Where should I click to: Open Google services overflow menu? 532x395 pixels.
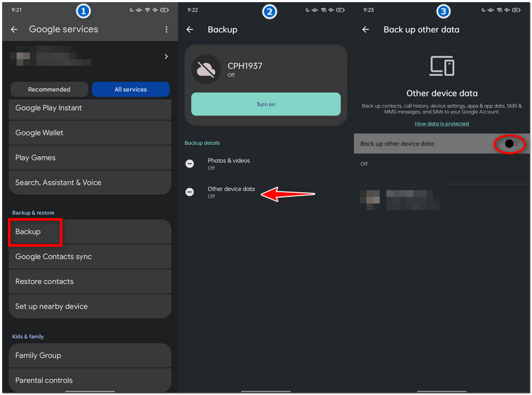coord(166,29)
